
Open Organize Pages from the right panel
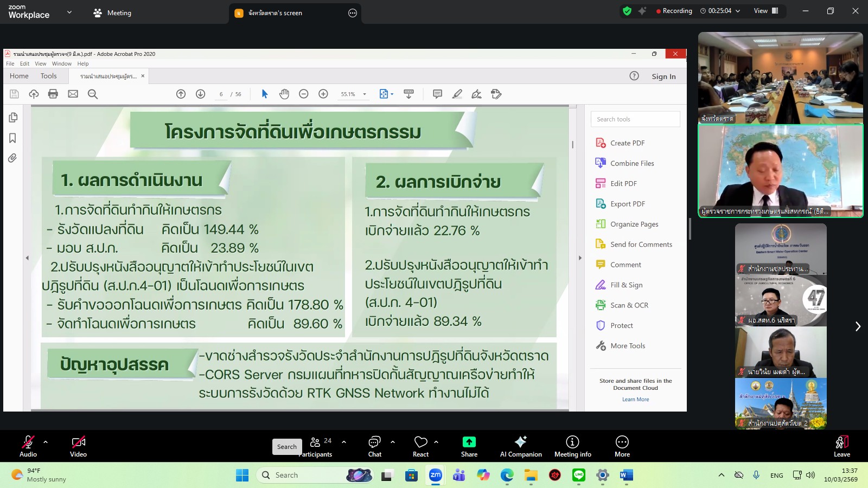pos(634,224)
